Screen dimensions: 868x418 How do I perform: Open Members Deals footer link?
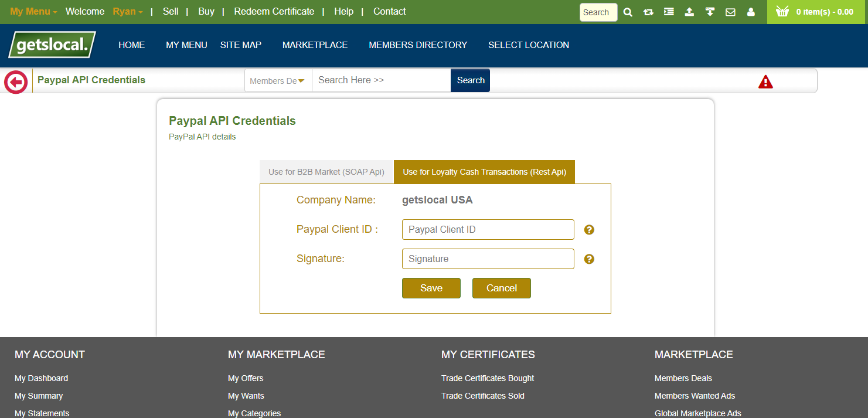pyautogui.click(x=683, y=378)
